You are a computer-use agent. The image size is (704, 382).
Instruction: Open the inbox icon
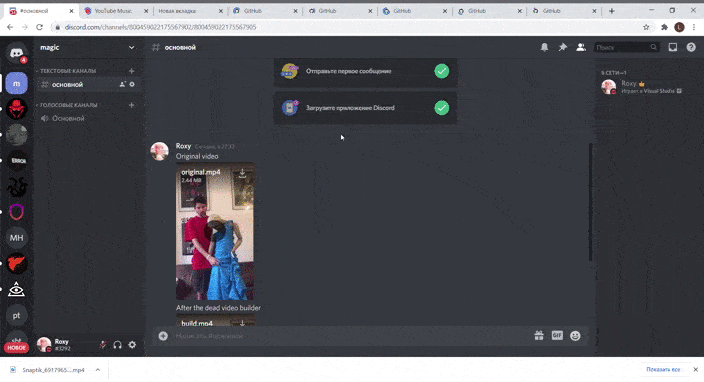[673, 47]
